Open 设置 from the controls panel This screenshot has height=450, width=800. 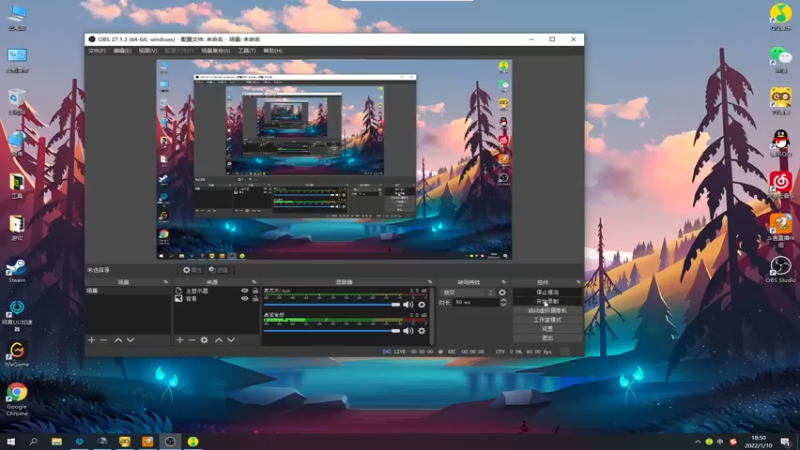coord(547,329)
